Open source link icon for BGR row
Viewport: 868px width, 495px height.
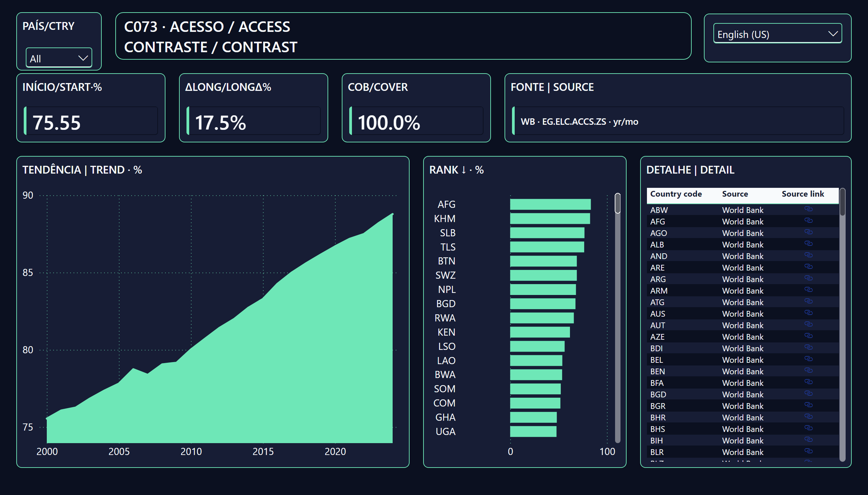[808, 405]
